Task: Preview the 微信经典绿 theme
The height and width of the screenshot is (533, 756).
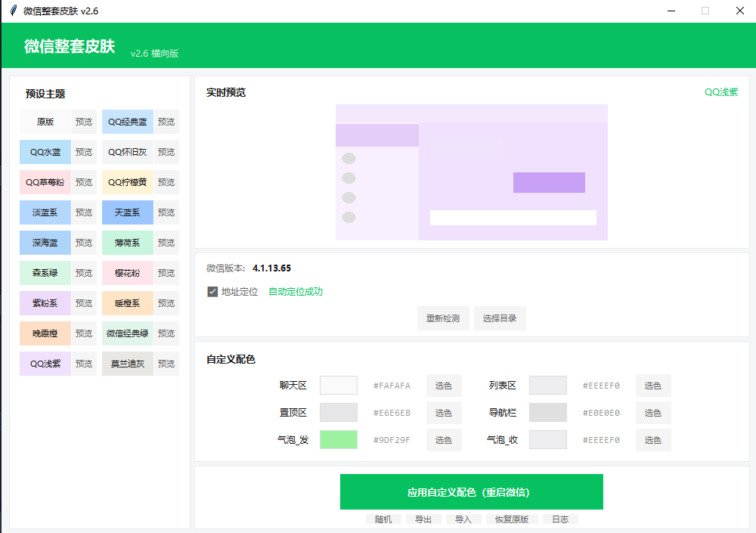Action: pos(166,333)
